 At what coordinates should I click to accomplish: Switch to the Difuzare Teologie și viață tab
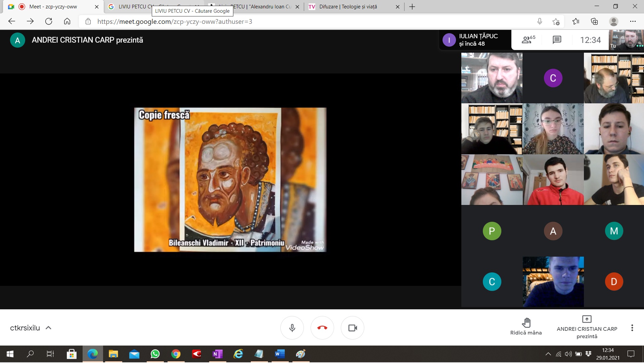tap(348, 7)
